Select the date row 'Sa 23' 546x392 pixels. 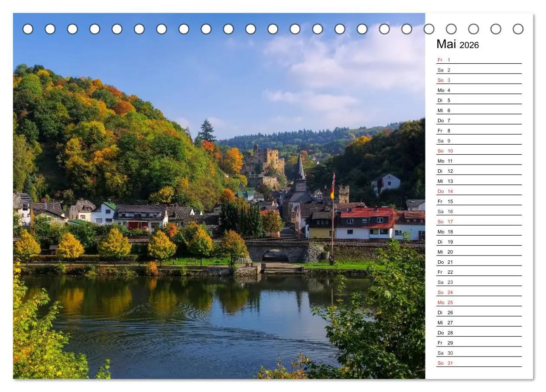coord(479,282)
